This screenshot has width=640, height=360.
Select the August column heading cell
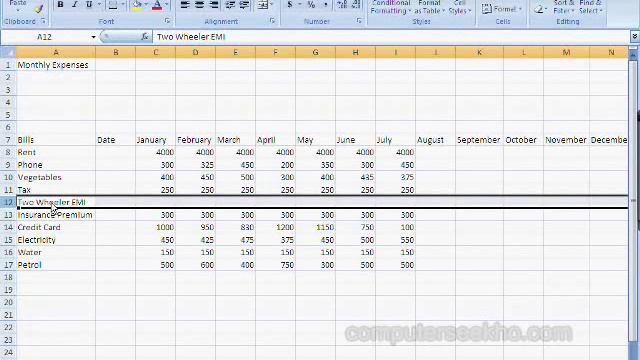(x=436, y=140)
